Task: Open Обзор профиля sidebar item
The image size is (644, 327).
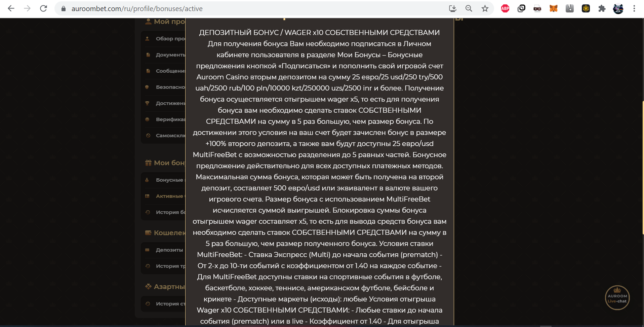Action: pyautogui.click(x=163, y=39)
